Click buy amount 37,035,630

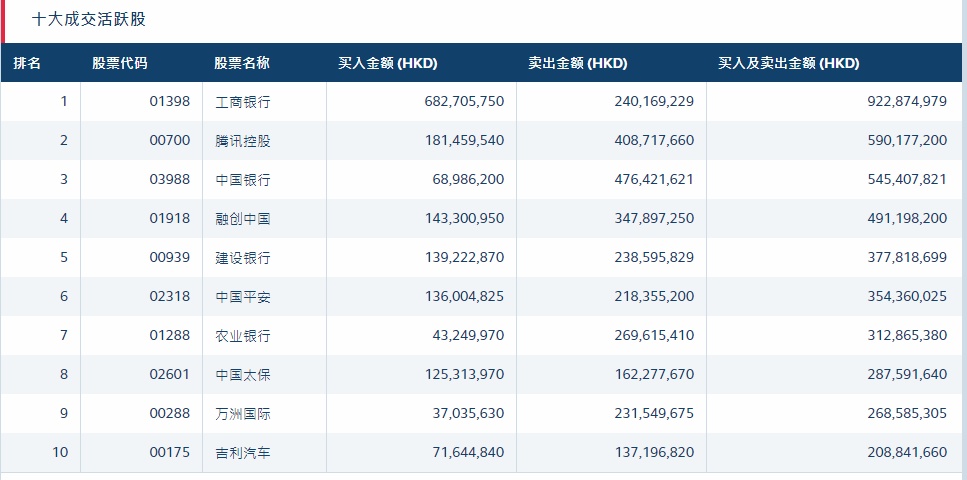pos(469,413)
